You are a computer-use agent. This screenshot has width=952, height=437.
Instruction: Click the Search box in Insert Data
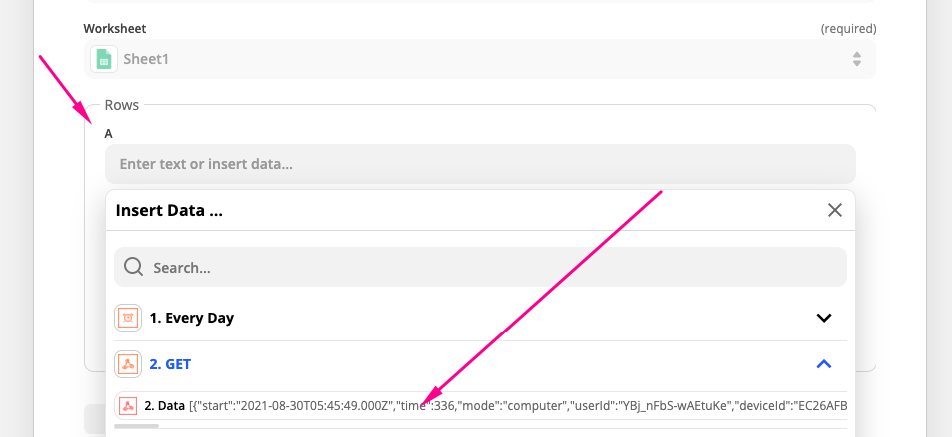[480, 267]
